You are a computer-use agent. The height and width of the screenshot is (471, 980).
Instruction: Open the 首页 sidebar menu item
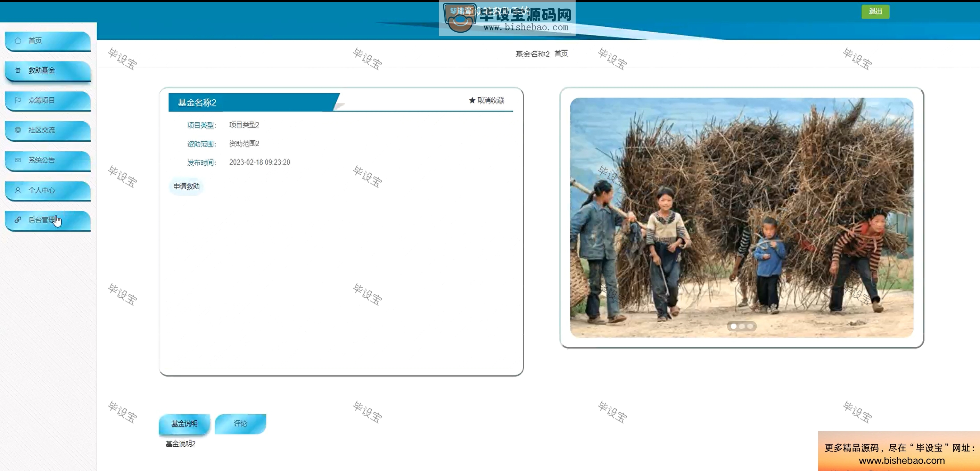pos(48,41)
